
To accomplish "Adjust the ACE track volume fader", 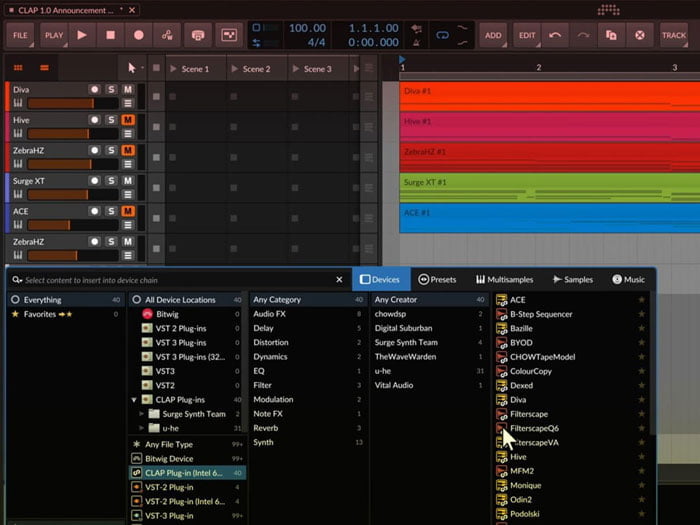I will (x=73, y=225).
